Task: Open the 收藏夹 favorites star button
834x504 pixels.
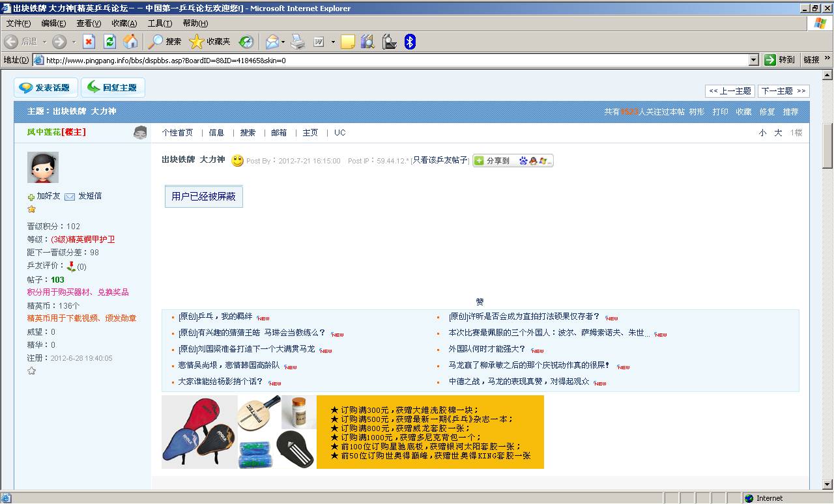Action: pos(209,42)
